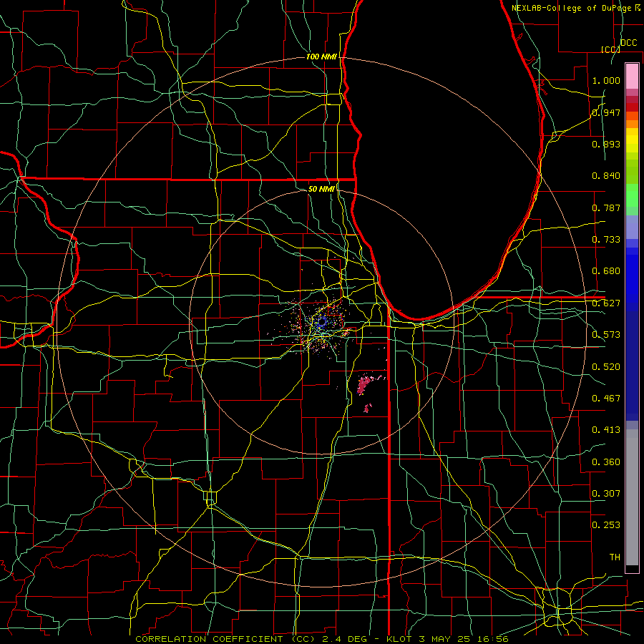
Task: Click the 50 NMI range ring label
Action: click(321, 189)
